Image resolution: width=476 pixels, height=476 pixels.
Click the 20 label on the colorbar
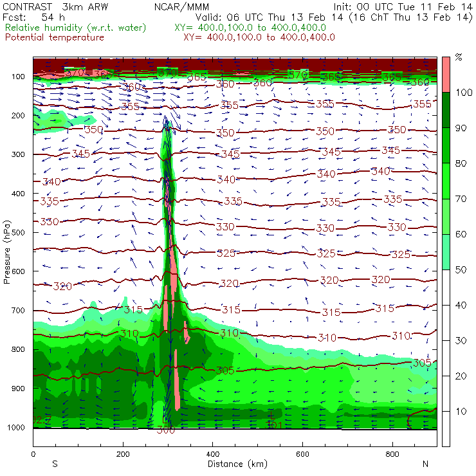point(460,376)
